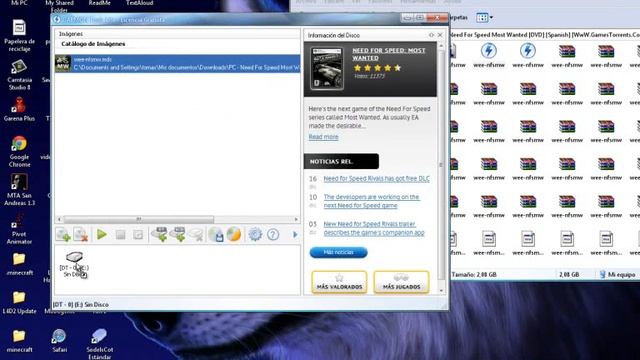Open MTA San Andreas 1.3 desktop icon

tap(19, 190)
